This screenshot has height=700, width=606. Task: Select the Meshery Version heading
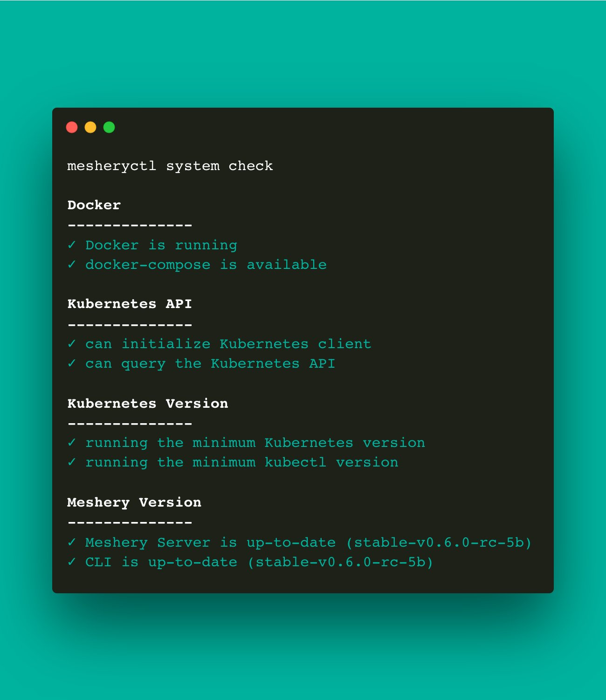134,502
